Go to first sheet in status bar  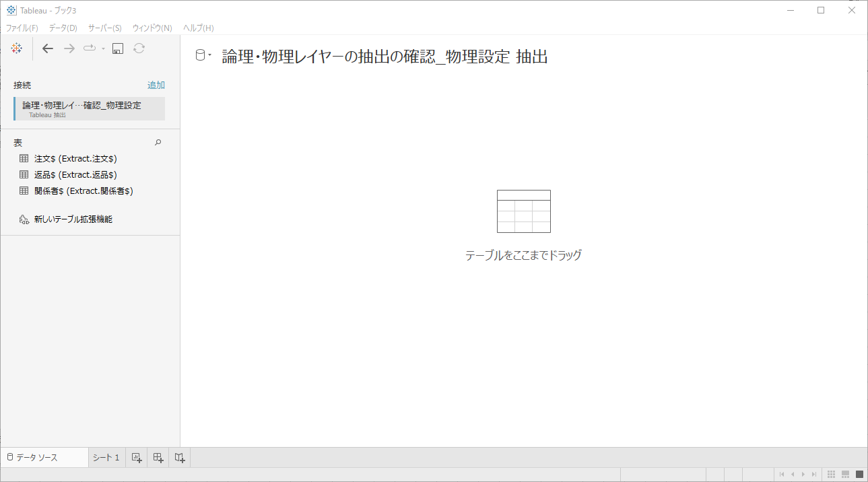[x=782, y=475]
